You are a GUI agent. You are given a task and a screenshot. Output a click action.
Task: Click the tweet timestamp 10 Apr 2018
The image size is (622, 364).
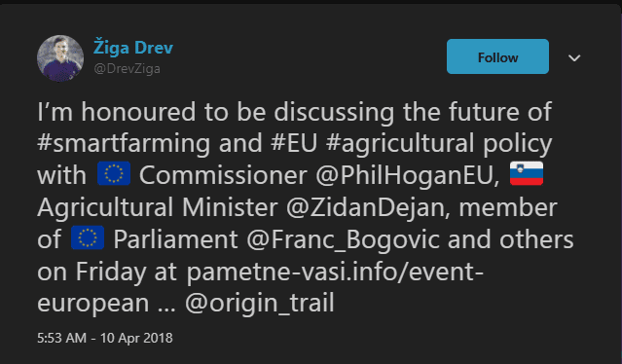(105, 338)
